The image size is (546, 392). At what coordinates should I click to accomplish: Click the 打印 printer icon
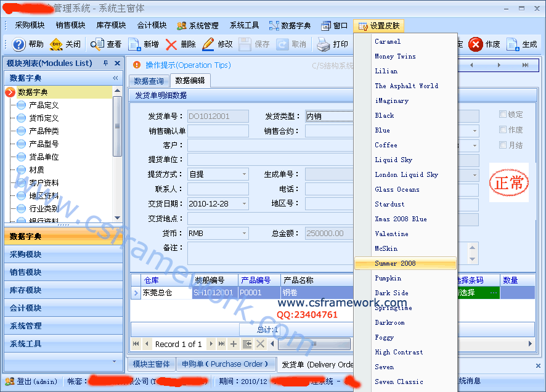(x=324, y=44)
